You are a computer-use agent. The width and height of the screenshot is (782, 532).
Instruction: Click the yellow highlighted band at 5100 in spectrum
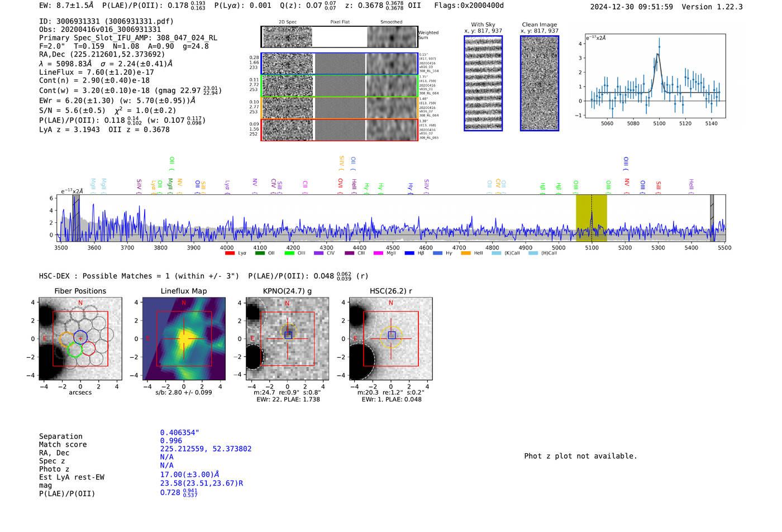click(x=592, y=218)
